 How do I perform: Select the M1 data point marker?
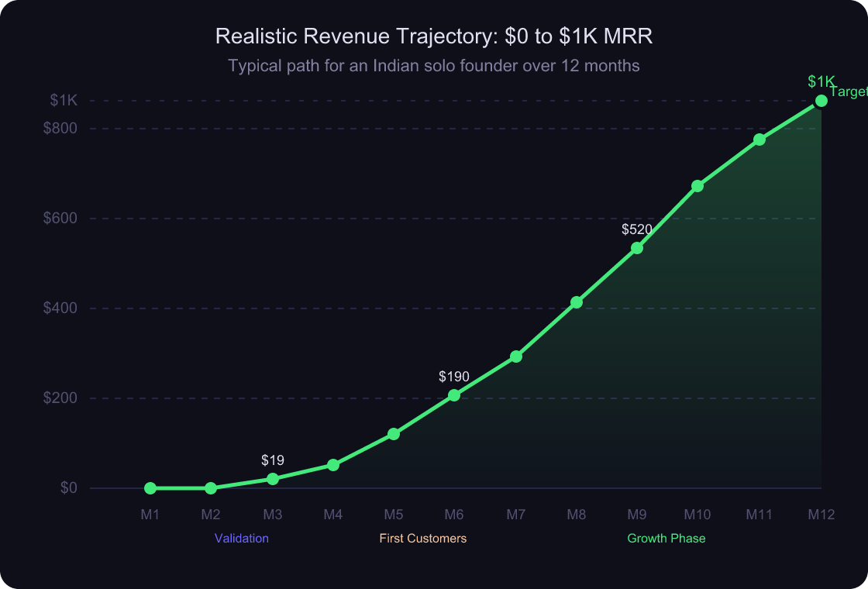pyautogui.click(x=150, y=487)
